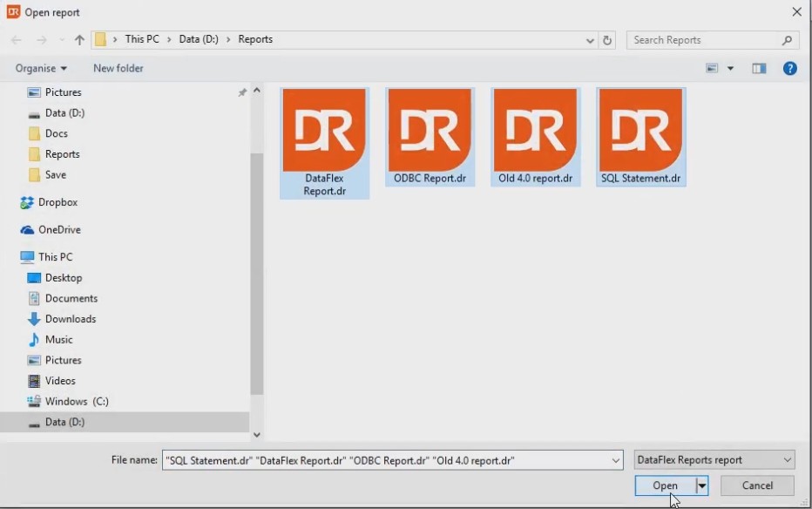
Task: Select Downloads folder in the sidebar
Action: 70,319
